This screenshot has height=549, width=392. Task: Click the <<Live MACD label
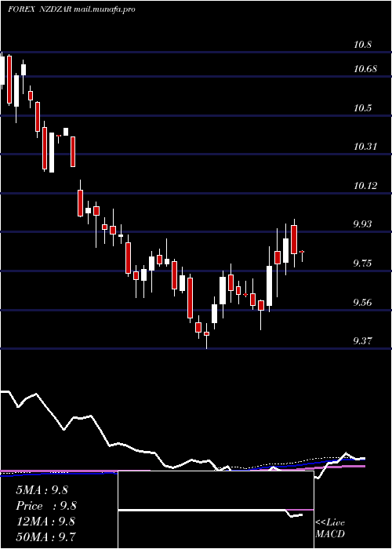(330, 529)
